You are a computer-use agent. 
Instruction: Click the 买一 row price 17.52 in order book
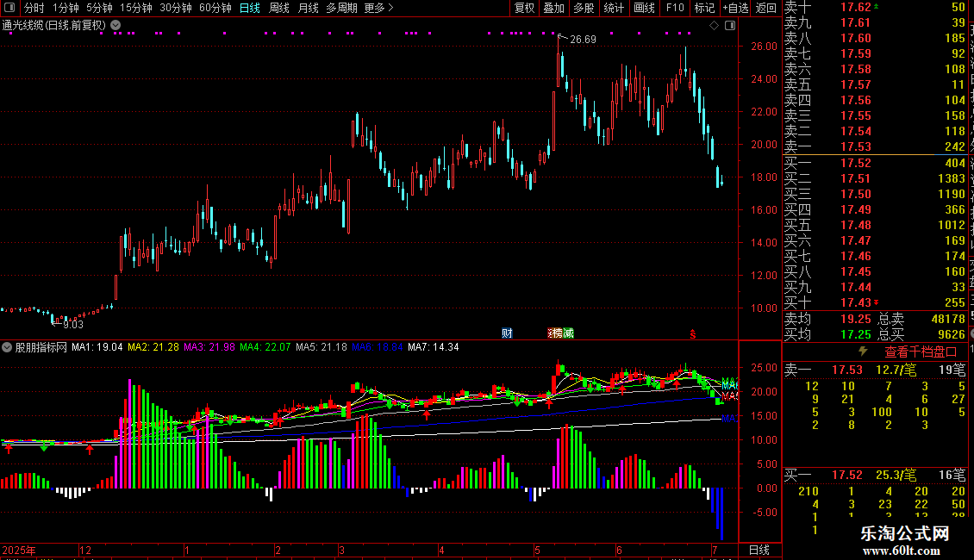(856, 163)
